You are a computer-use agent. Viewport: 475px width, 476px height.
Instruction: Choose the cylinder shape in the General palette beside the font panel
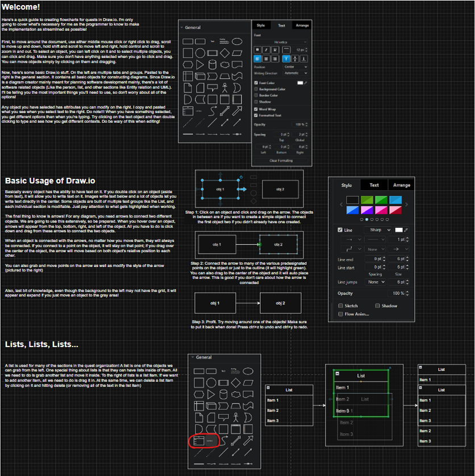(x=213, y=64)
